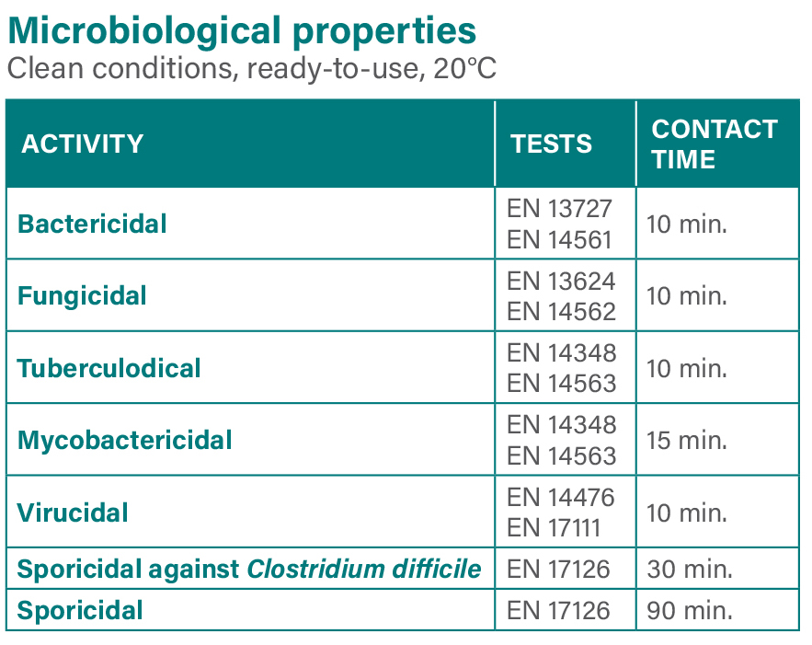812x645 pixels.
Task: Click the 15 min. contact time cell
Action: pyautogui.click(x=687, y=441)
